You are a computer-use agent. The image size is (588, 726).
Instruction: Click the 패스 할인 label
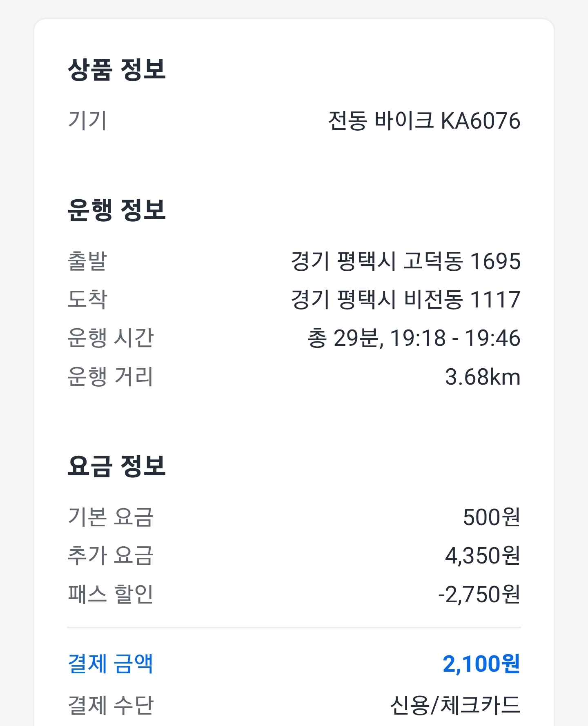pyautogui.click(x=110, y=594)
